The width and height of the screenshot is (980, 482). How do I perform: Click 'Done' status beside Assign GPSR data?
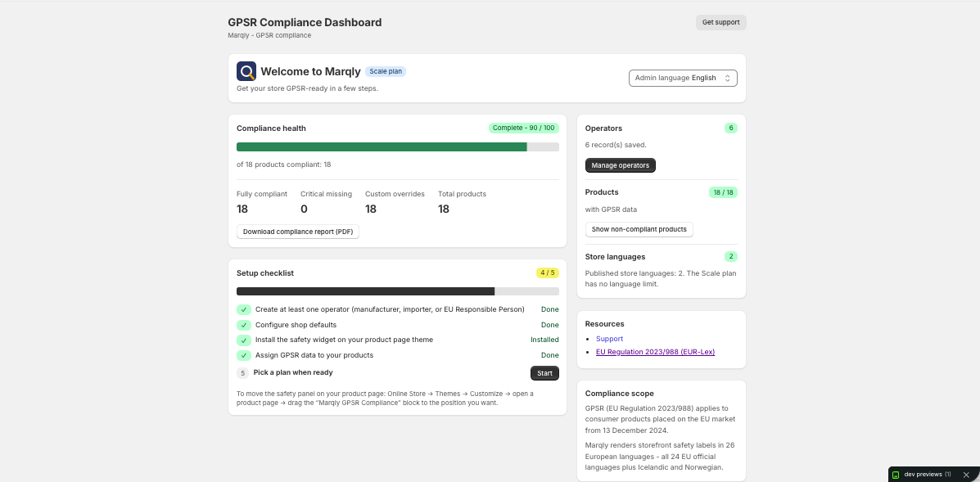pyautogui.click(x=550, y=355)
